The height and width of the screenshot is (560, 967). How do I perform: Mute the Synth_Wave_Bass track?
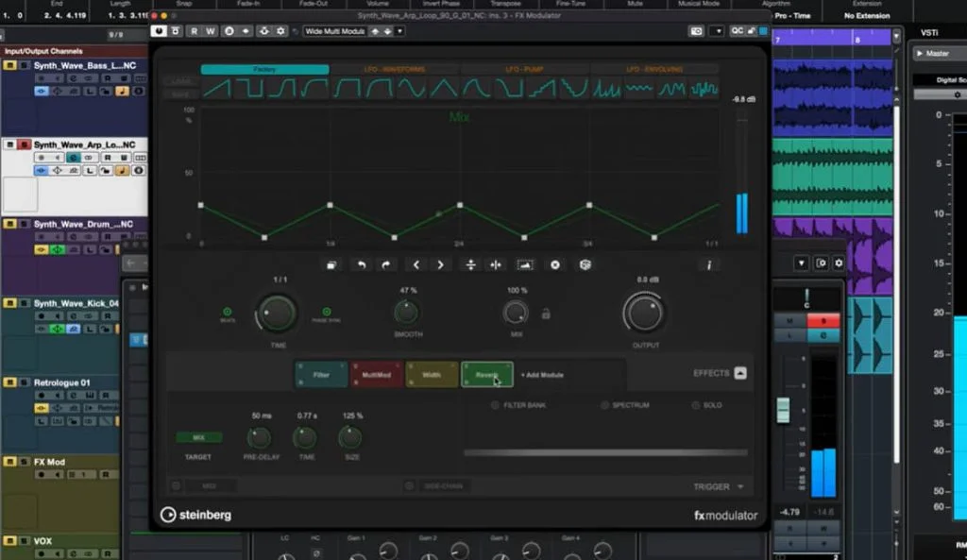pos(9,65)
